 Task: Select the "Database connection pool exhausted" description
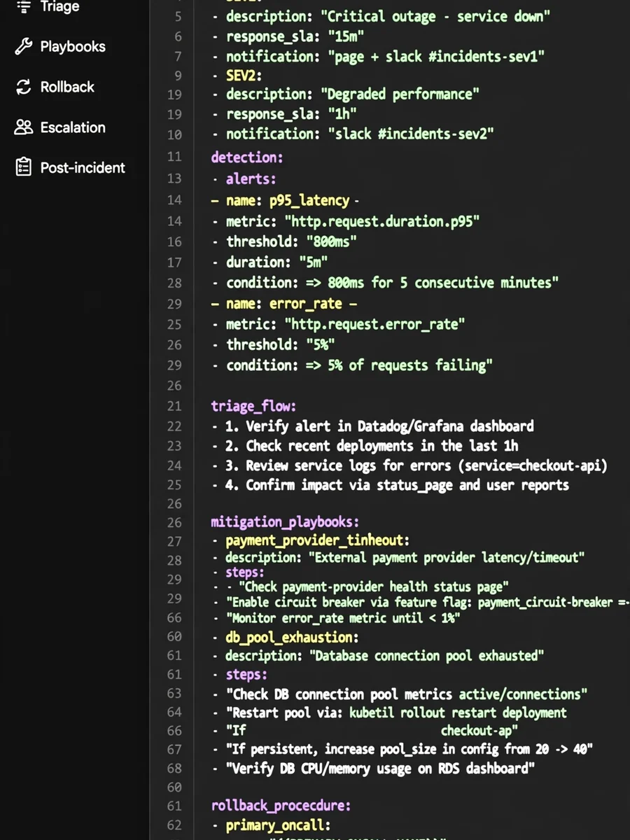point(378,656)
